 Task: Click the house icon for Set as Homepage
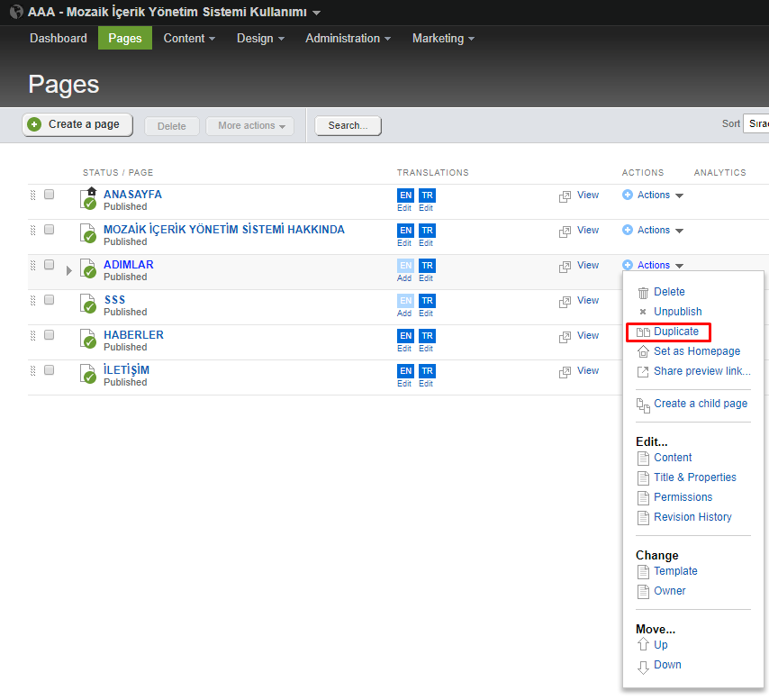click(643, 351)
